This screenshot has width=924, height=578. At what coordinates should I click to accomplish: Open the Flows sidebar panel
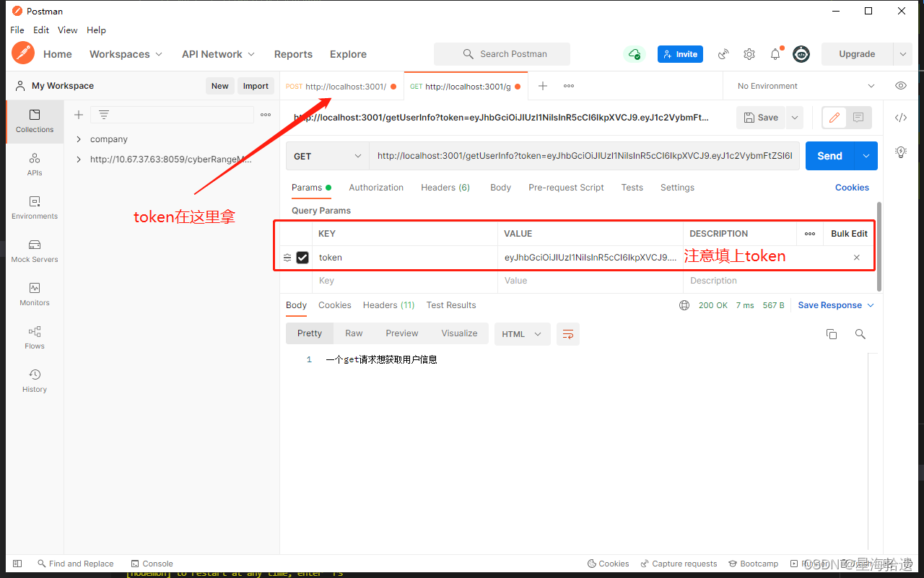(35, 338)
